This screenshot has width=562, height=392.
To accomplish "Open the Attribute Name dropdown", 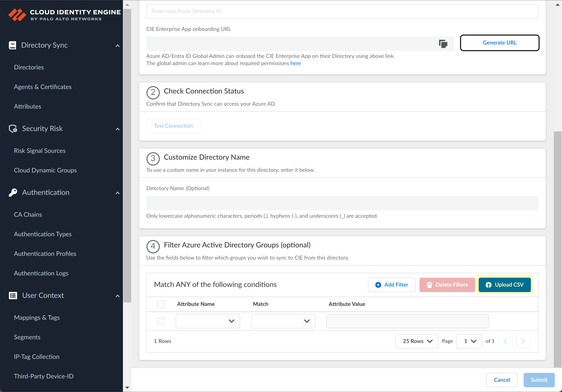I will coord(207,321).
